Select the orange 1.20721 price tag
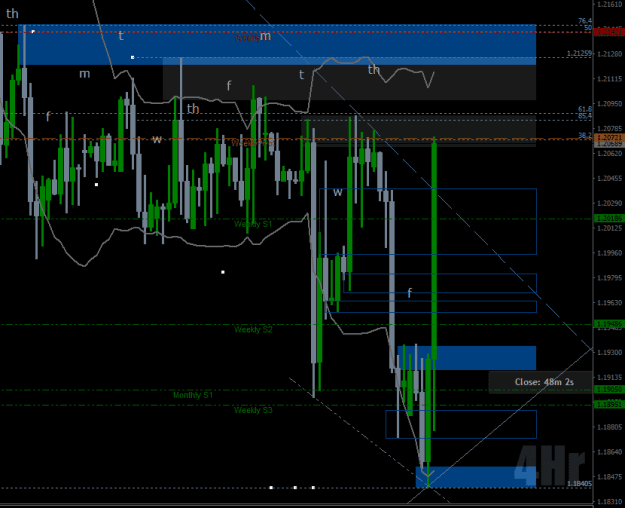 (609, 138)
